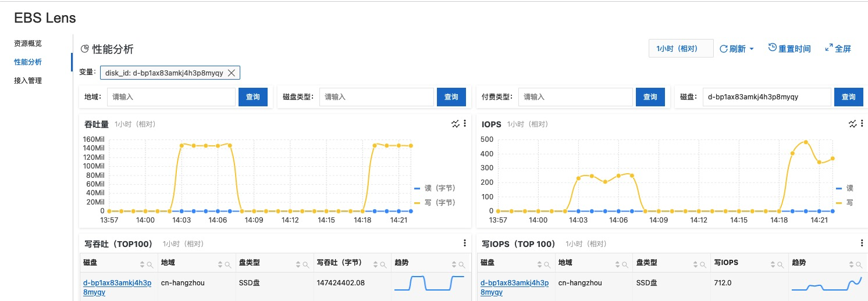868x301 pixels.
Task: Click cn-hangzhou cell in 写吞吐 table
Action: point(183,283)
